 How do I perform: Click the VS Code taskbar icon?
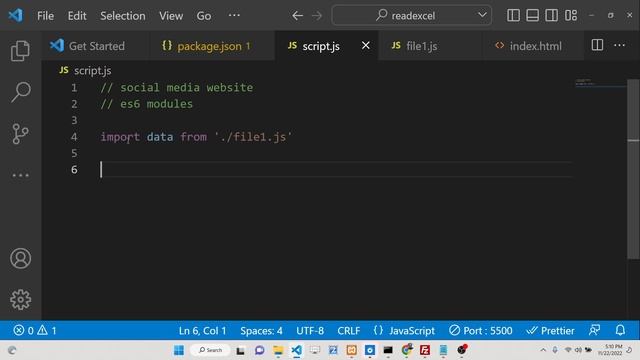click(x=297, y=350)
